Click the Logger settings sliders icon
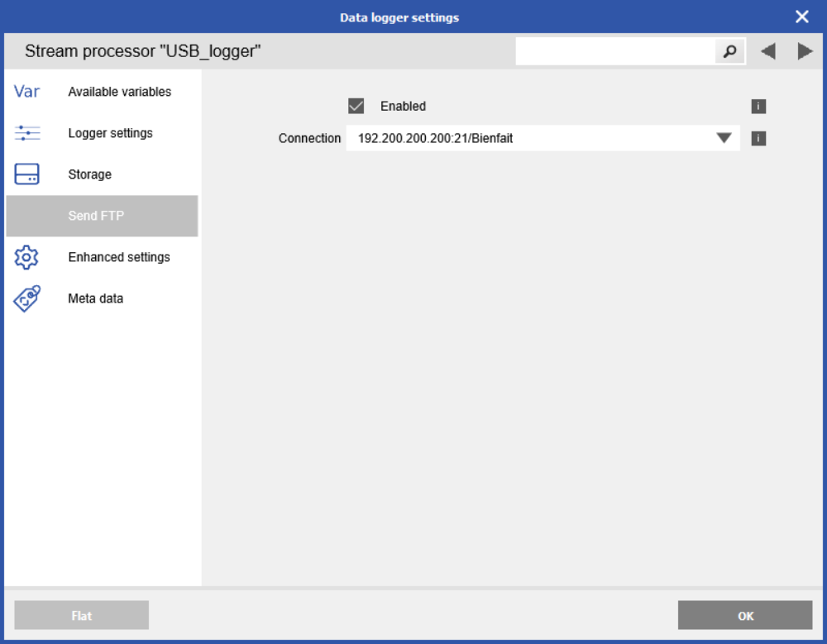The width and height of the screenshot is (827, 644). click(26, 133)
